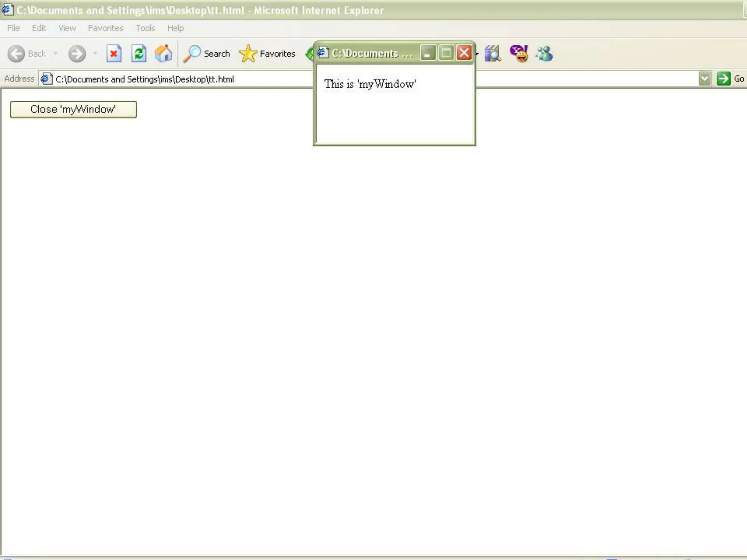Go to the Home page
Viewport: 747px width, 560px height.
point(163,54)
